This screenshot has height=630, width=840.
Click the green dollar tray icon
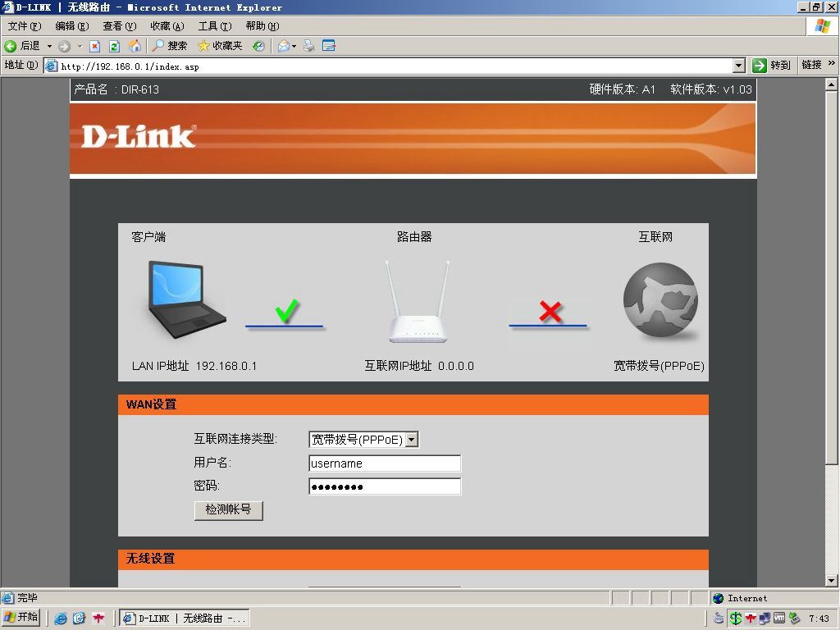tap(736, 619)
